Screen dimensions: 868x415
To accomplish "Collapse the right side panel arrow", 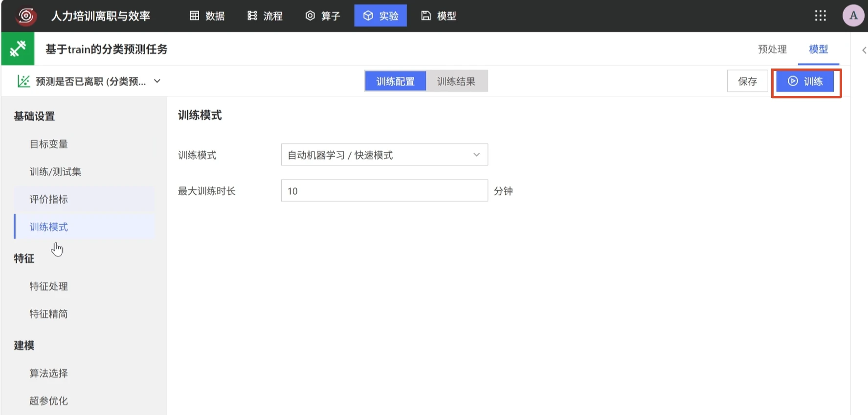I will 864,50.
